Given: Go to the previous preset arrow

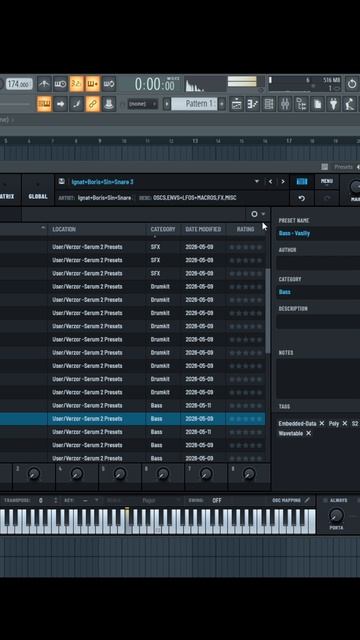Looking at the screenshot, I should pos(270,182).
